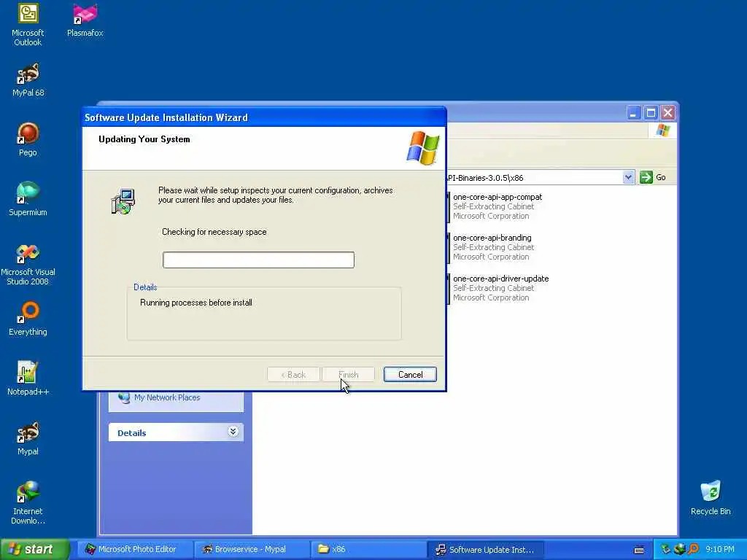Select the Pego desktop shortcut
This screenshot has width=747, height=560.
tap(28, 140)
